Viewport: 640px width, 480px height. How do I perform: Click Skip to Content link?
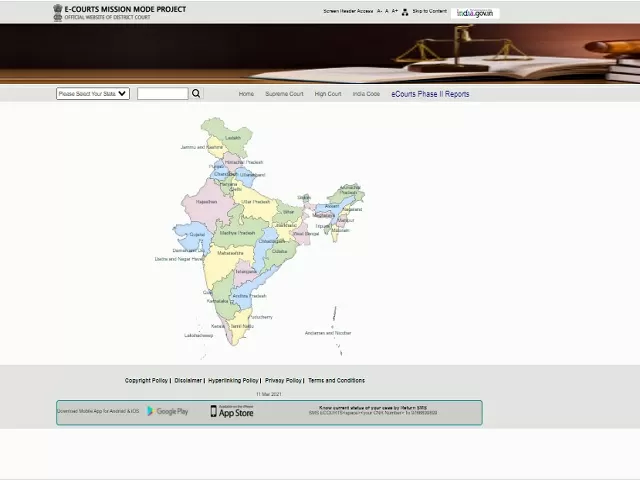(430, 11)
